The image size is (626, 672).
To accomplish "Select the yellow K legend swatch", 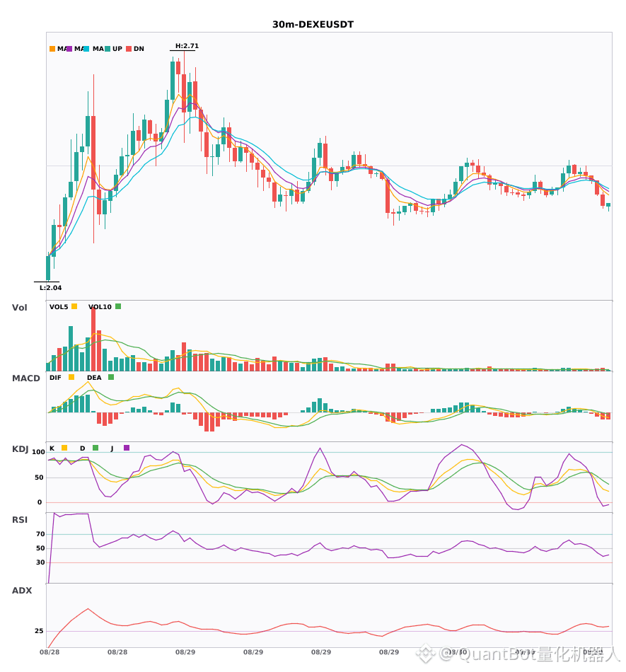I will [x=64, y=448].
